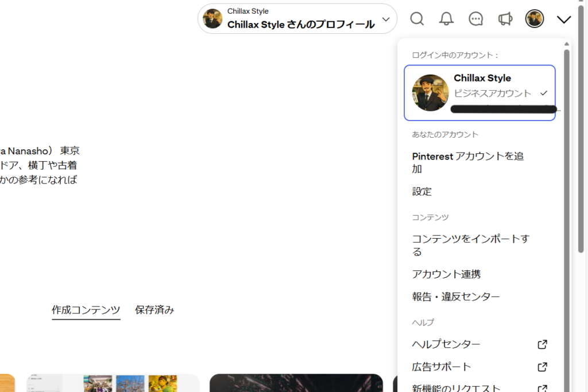Collapse the account menu with the top-right chevron
The height and width of the screenshot is (392, 588).
[563, 18]
